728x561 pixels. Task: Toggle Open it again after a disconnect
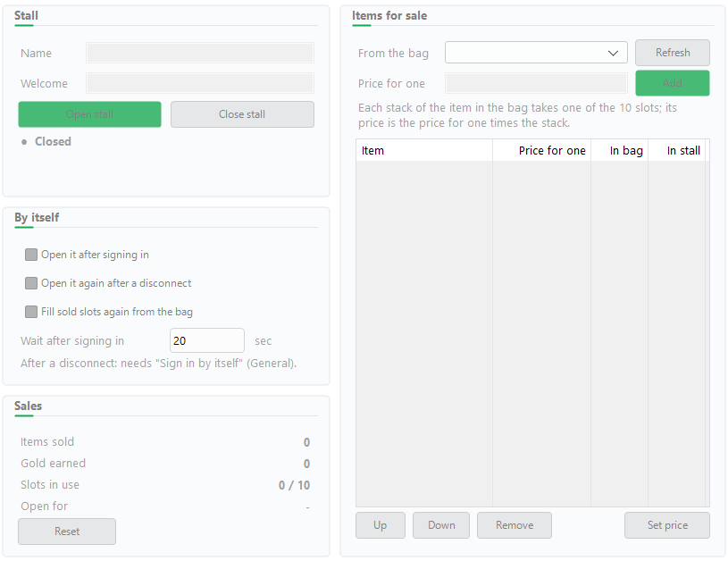(x=31, y=283)
